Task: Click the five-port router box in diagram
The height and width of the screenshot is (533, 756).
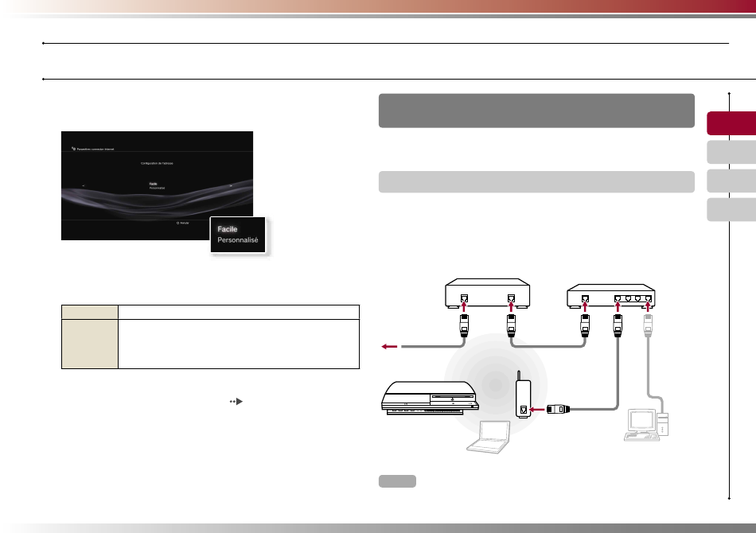Action: (x=611, y=296)
